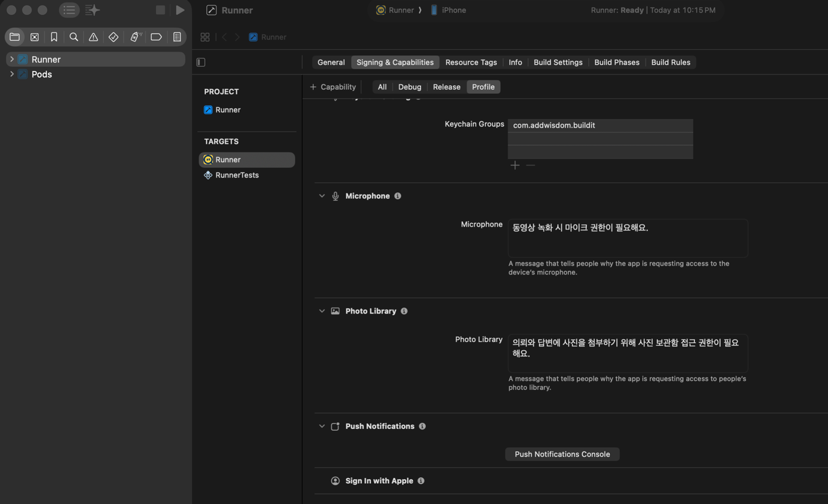The height and width of the screenshot is (504, 828).
Task: Click the Push Notifications capability icon
Action: [335, 427]
